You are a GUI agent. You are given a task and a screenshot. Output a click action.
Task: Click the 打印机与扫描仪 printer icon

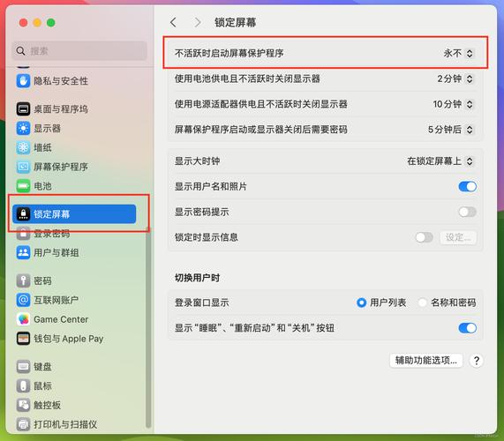pos(23,424)
